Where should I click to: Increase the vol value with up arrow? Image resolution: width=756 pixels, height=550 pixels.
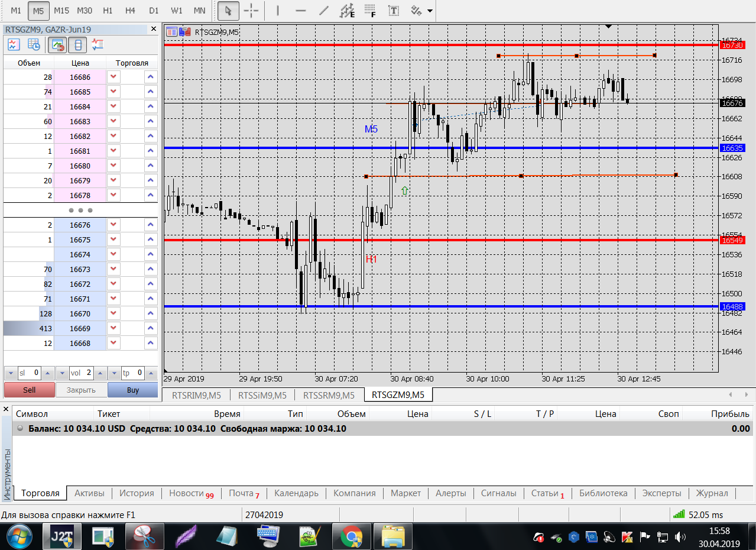point(101,373)
